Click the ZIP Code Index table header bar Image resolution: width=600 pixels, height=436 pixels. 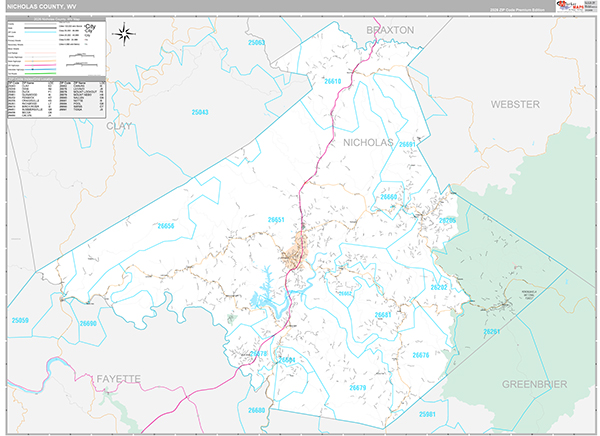[x=56, y=79]
